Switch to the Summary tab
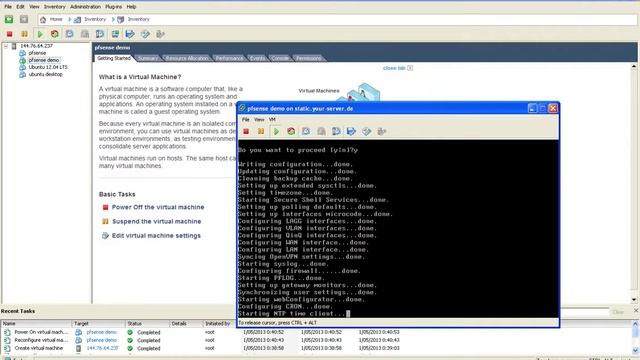Screen dimensions: 640x360 click(147, 58)
